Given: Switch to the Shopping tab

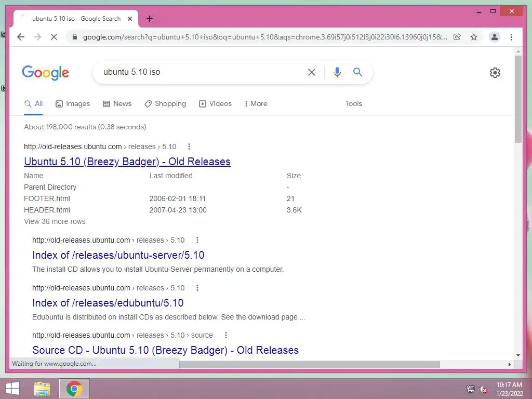Looking at the screenshot, I should coord(165,103).
